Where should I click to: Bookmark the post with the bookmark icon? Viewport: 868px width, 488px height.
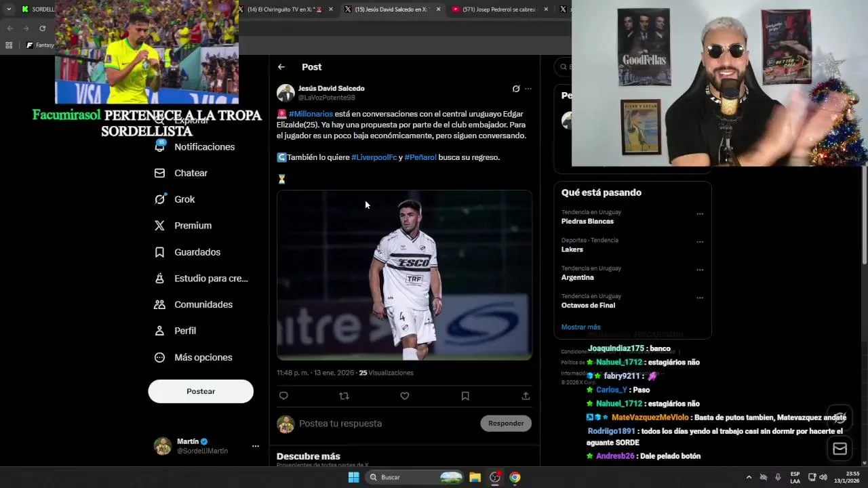(x=465, y=396)
